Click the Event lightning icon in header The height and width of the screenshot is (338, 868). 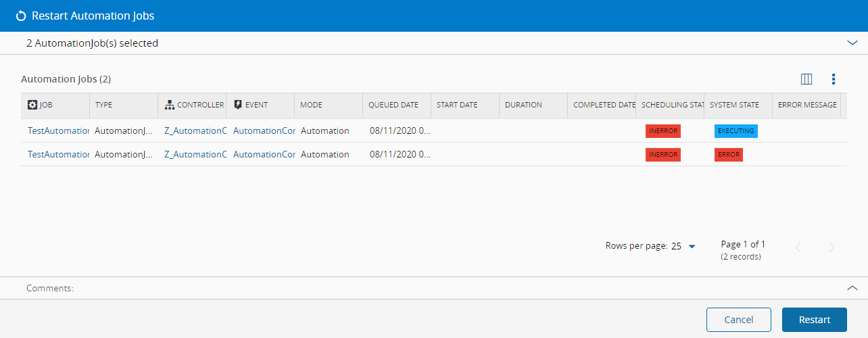(238, 105)
